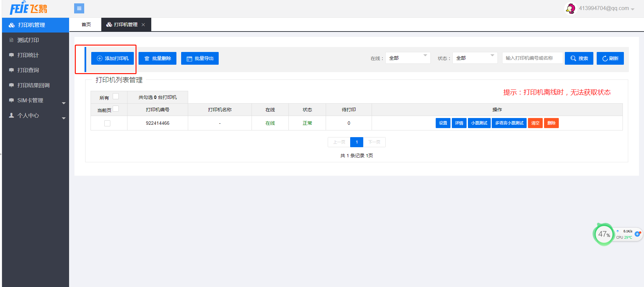The width and height of the screenshot is (644, 287).
Task: Close the 打印机管理 tab
Action: [143, 25]
